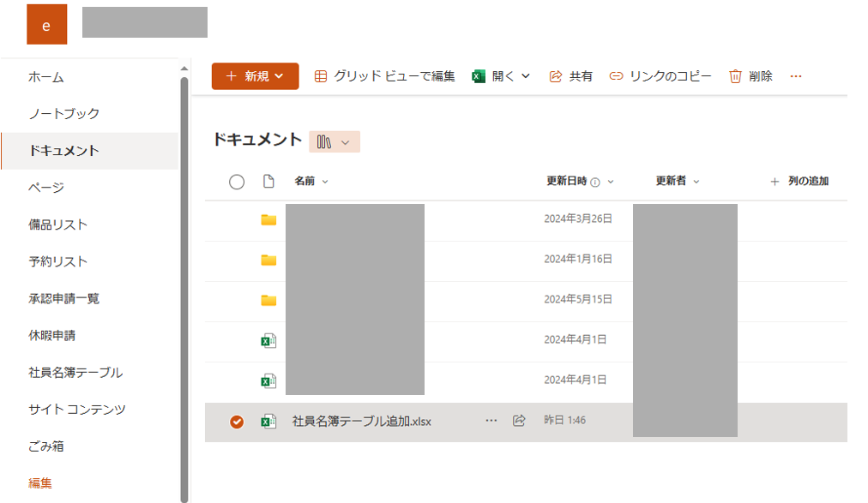
Task: Open ノートブック in the side navigation
Action: (x=64, y=114)
